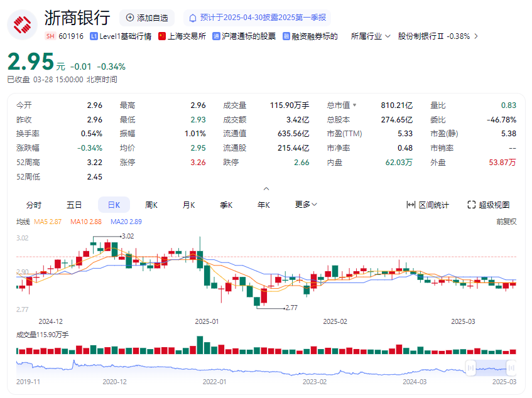The image size is (532, 398).
Task: Open 超级视图 super view
Action: click(489, 205)
